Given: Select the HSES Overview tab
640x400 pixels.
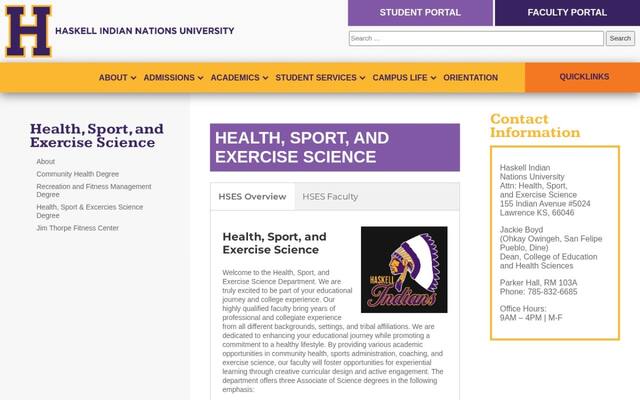Looking at the screenshot, I should [252, 197].
